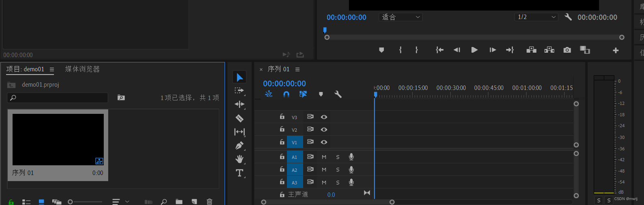Play the sequence in Program Monitor
This screenshot has width=644, height=205.
pos(475,50)
